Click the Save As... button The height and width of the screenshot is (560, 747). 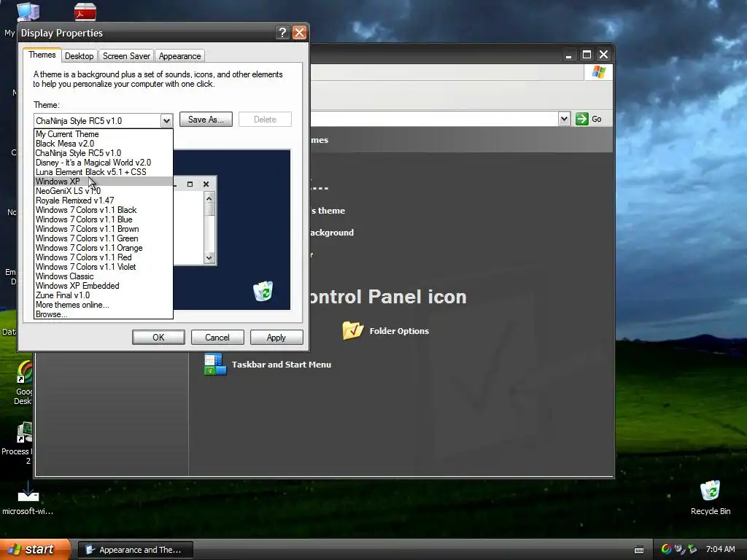coord(206,120)
